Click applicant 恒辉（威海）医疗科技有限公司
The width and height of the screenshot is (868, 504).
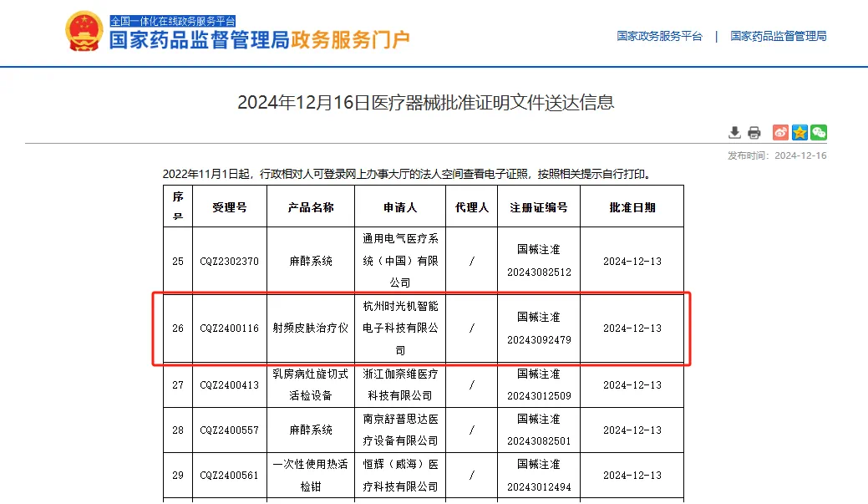point(400,476)
